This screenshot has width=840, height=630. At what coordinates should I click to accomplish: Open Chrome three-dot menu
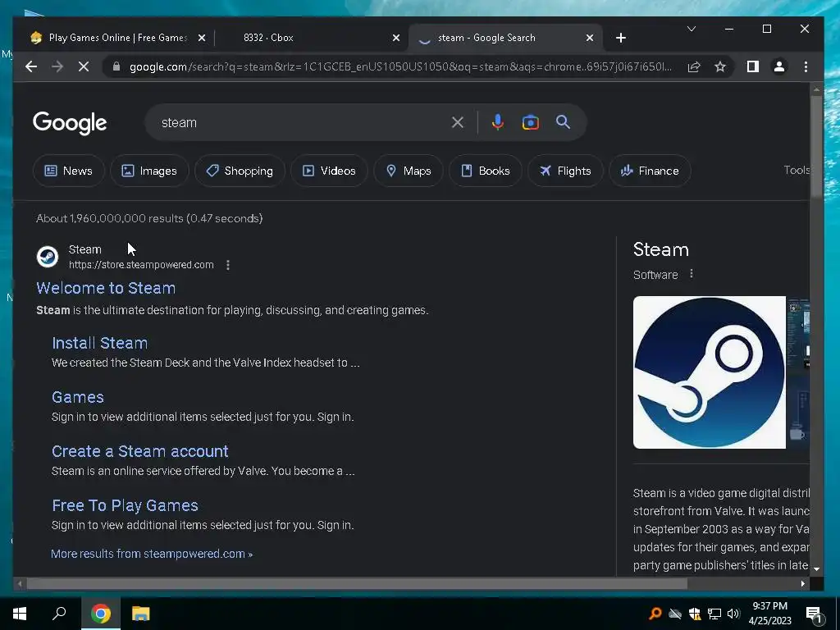coord(806,66)
